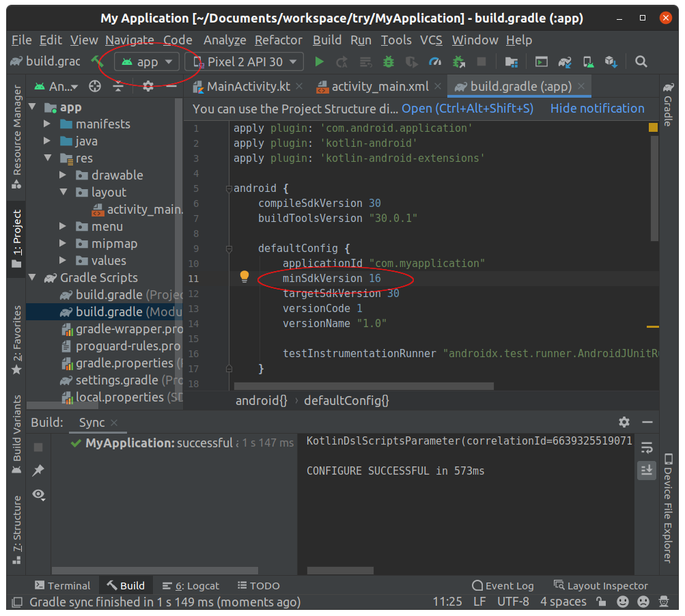Click Hide notification link
Image resolution: width=685 pixels, height=616 pixels.
(x=597, y=109)
